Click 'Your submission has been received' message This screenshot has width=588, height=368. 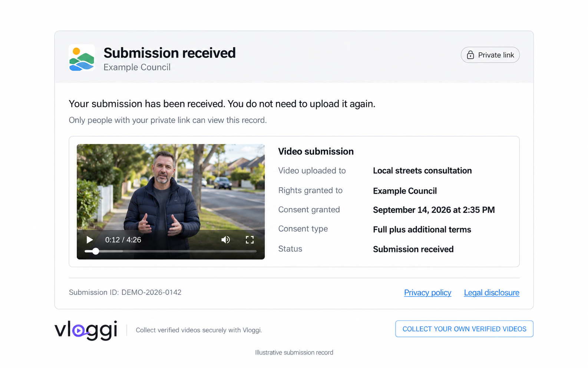point(222,104)
